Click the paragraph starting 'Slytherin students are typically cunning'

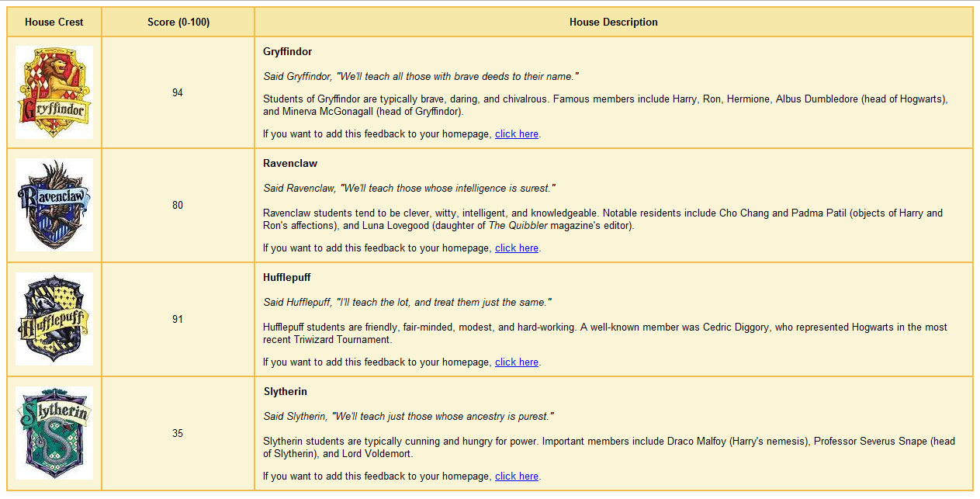pos(609,447)
